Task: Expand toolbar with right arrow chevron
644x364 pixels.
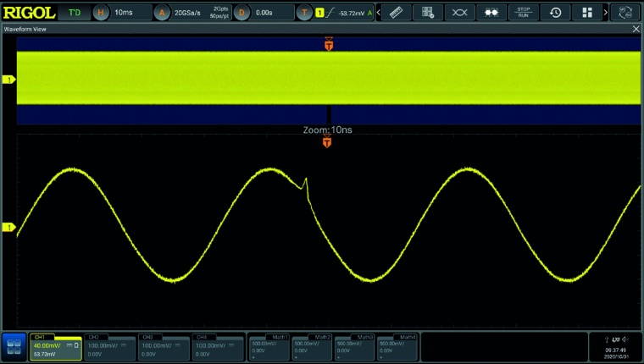Action: click(605, 13)
